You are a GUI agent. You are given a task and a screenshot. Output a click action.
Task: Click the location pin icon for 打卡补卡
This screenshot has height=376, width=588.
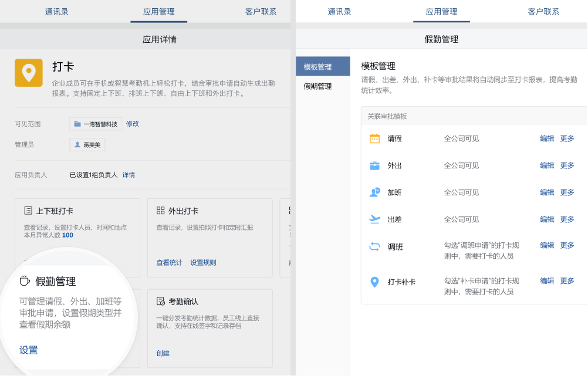tap(374, 282)
